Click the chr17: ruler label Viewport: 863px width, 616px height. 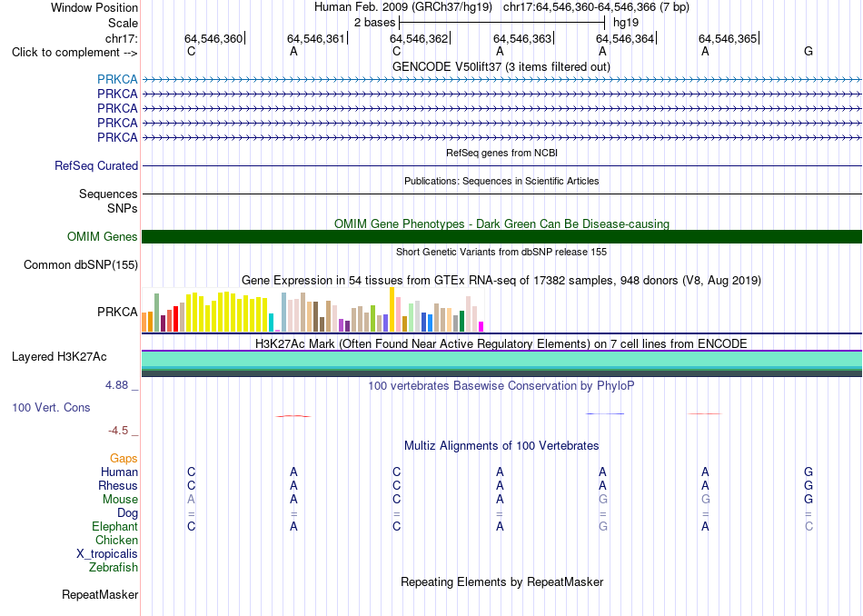pyautogui.click(x=121, y=38)
